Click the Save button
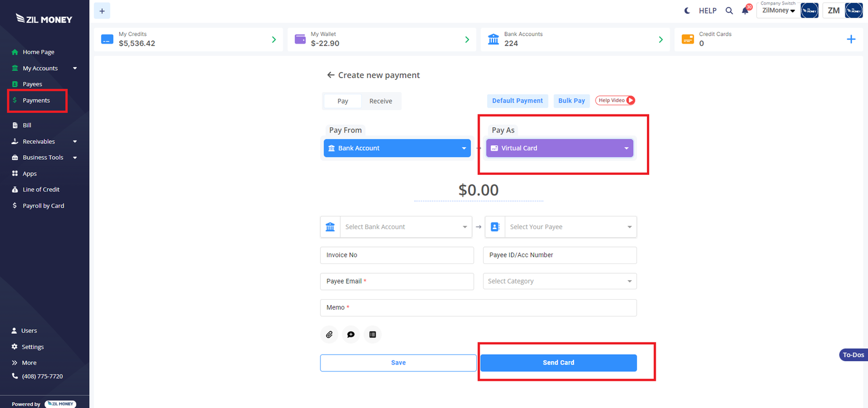The width and height of the screenshot is (868, 408). point(398,363)
